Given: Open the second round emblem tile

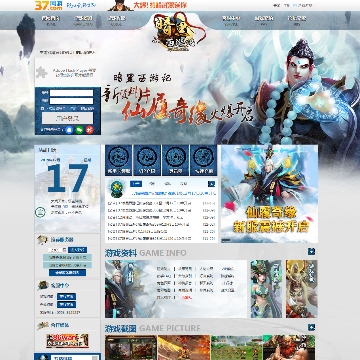Looking at the screenshot, I should coord(147,160).
